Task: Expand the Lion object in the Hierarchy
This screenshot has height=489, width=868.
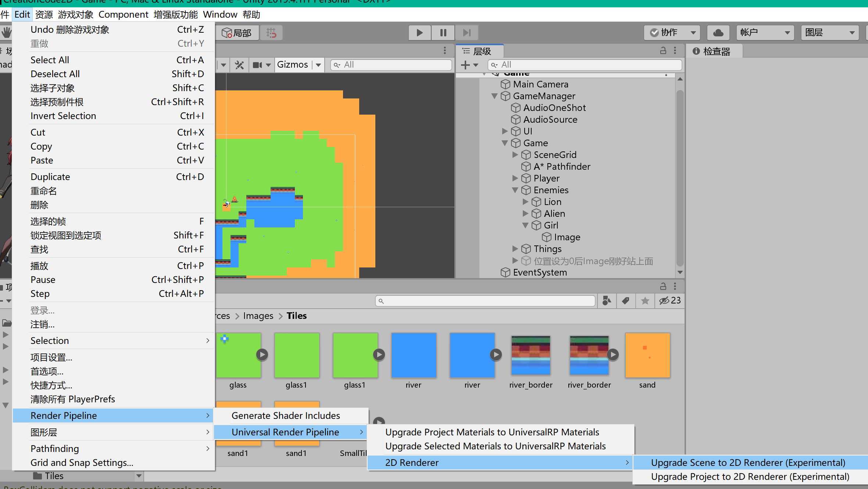Action: pyautogui.click(x=525, y=201)
